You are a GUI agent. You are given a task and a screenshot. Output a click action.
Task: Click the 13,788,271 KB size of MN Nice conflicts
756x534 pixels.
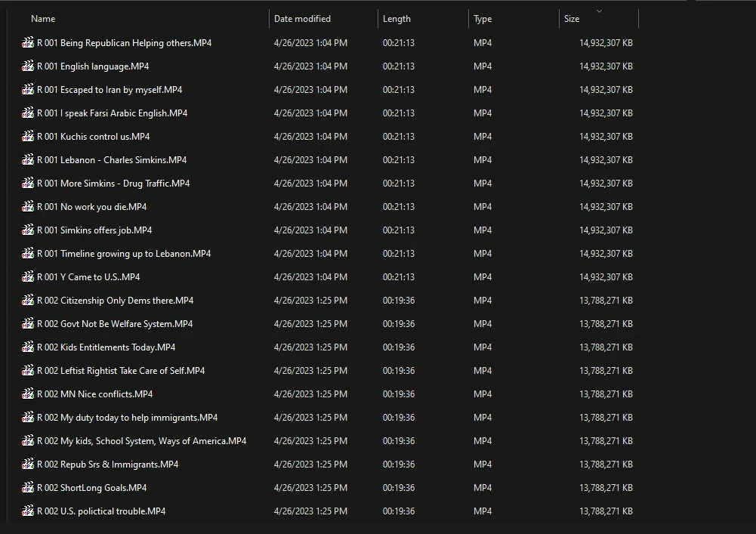click(606, 394)
